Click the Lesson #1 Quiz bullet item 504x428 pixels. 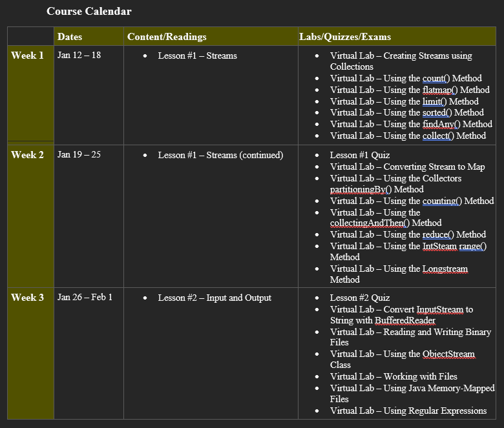coord(360,155)
